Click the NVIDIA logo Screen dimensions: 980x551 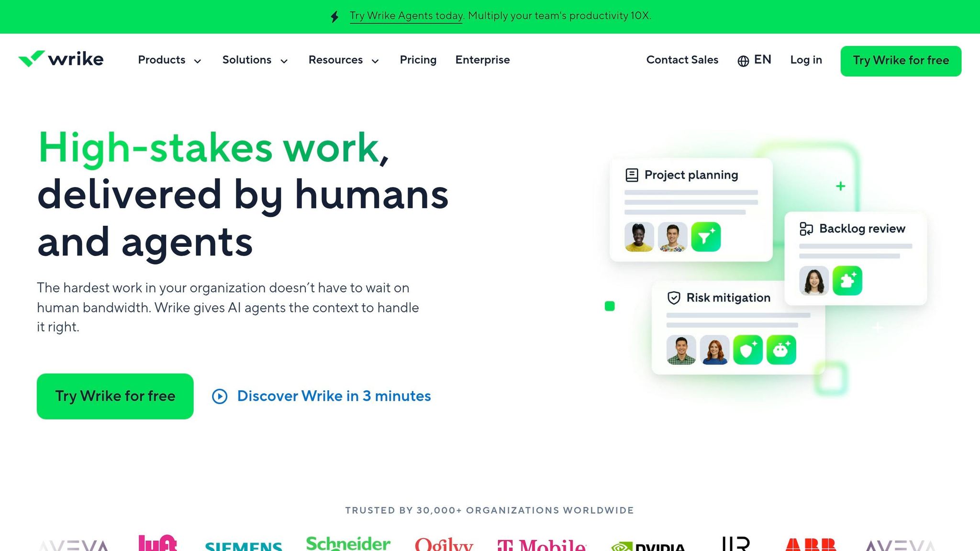coord(648,546)
